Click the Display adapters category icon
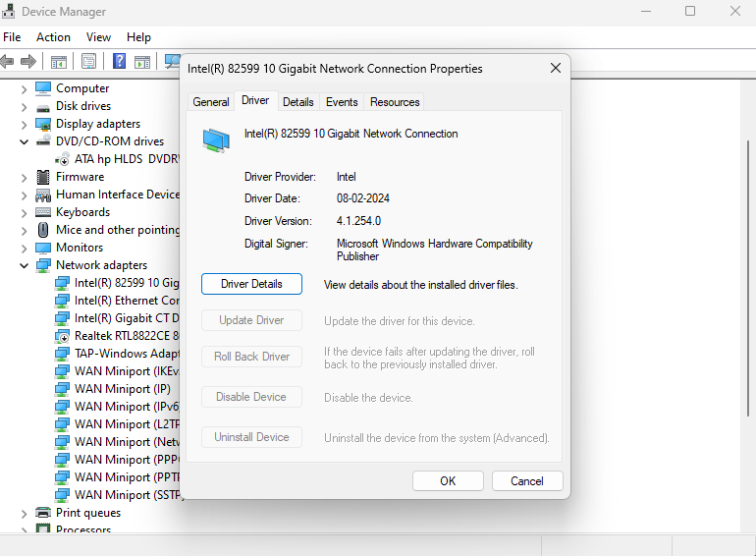This screenshot has height=556, width=756. [43, 124]
